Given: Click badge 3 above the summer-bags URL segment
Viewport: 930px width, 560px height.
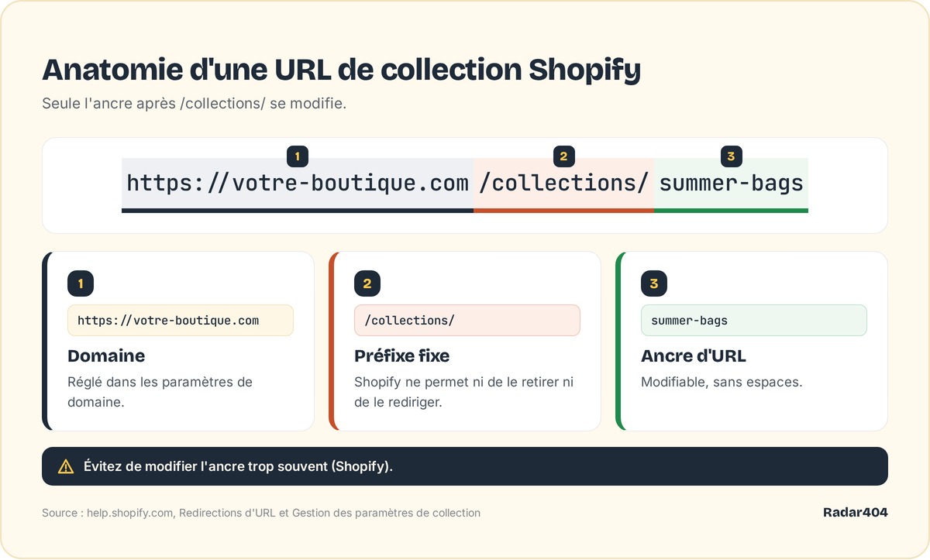Looking at the screenshot, I should coord(731,157).
